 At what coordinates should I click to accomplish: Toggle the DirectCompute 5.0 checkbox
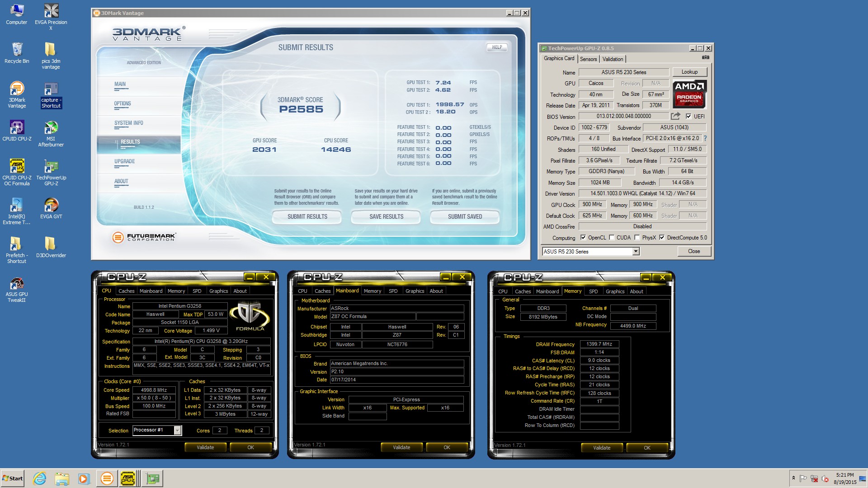[x=662, y=238]
